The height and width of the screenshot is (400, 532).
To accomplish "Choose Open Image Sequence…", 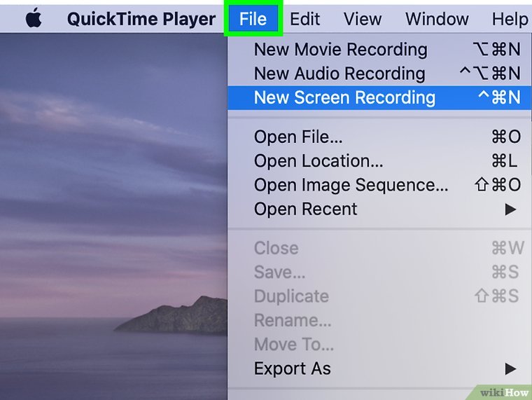I will click(x=351, y=185).
